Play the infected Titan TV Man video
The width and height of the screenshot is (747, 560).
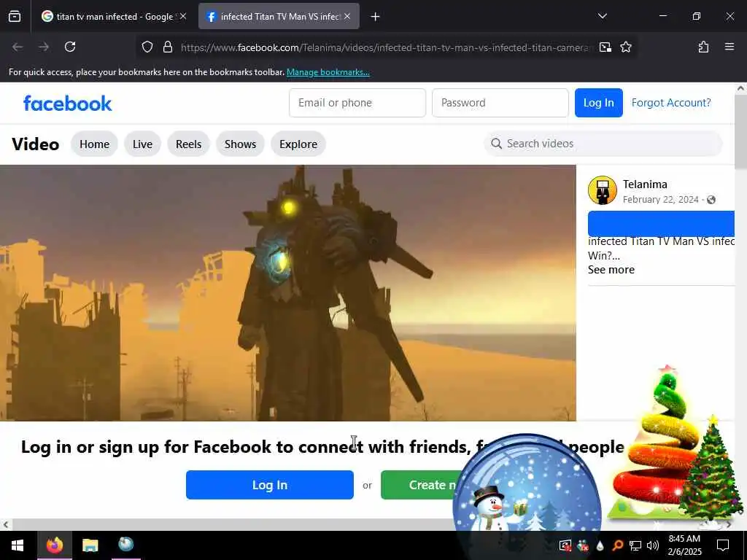(x=287, y=293)
